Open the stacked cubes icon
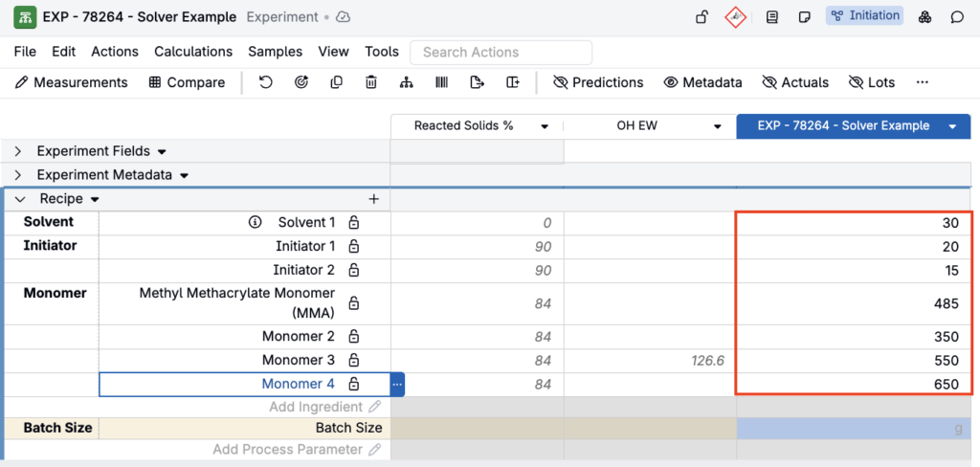Screen dimensions: 980x467 925,17
